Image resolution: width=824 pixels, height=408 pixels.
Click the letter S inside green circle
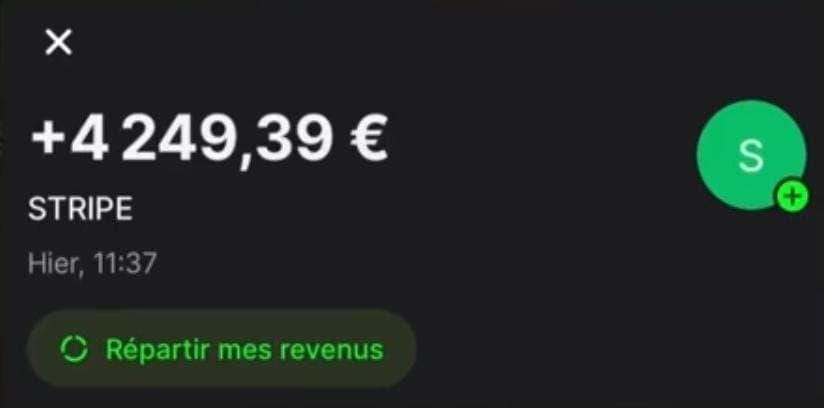click(751, 156)
